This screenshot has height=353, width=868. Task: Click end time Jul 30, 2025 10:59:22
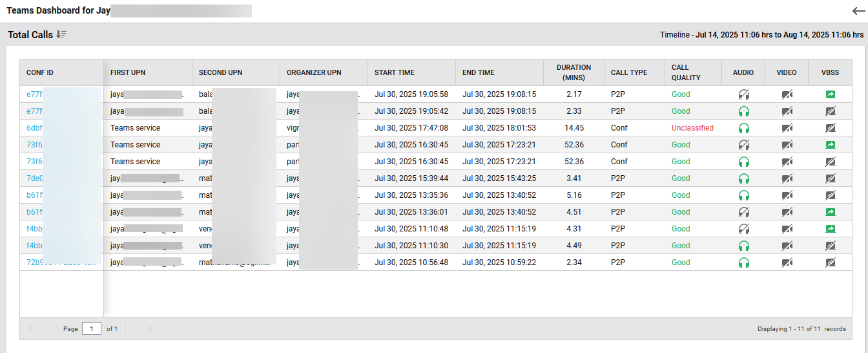click(x=499, y=262)
